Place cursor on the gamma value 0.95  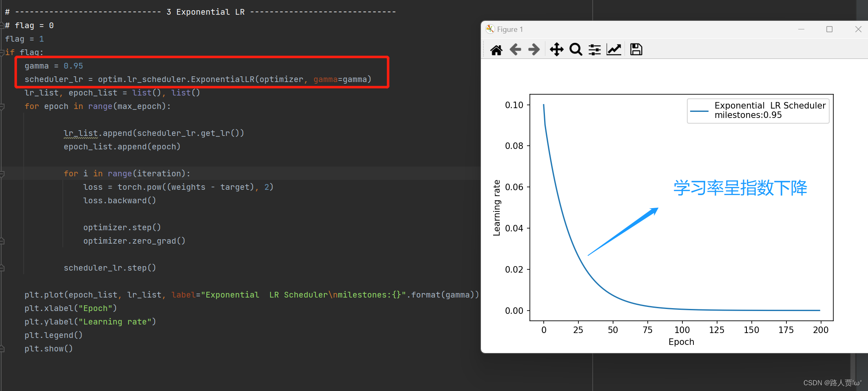click(x=73, y=66)
